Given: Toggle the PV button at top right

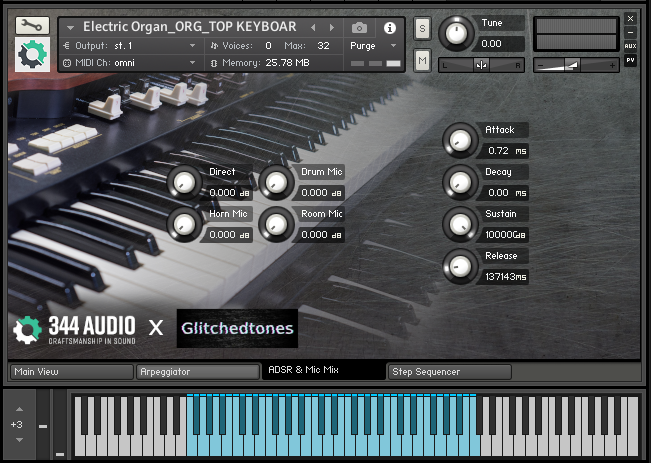Looking at the screenshot, I should 630,60.
